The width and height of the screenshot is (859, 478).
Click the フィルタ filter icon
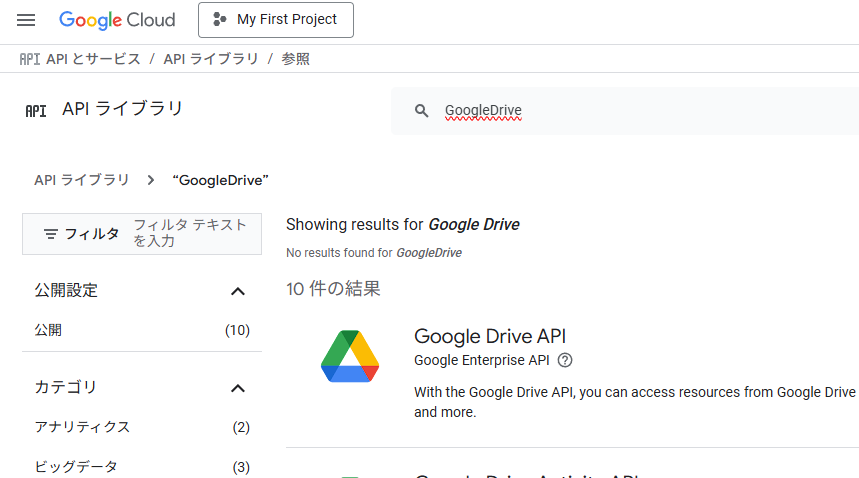click(51, 234)
